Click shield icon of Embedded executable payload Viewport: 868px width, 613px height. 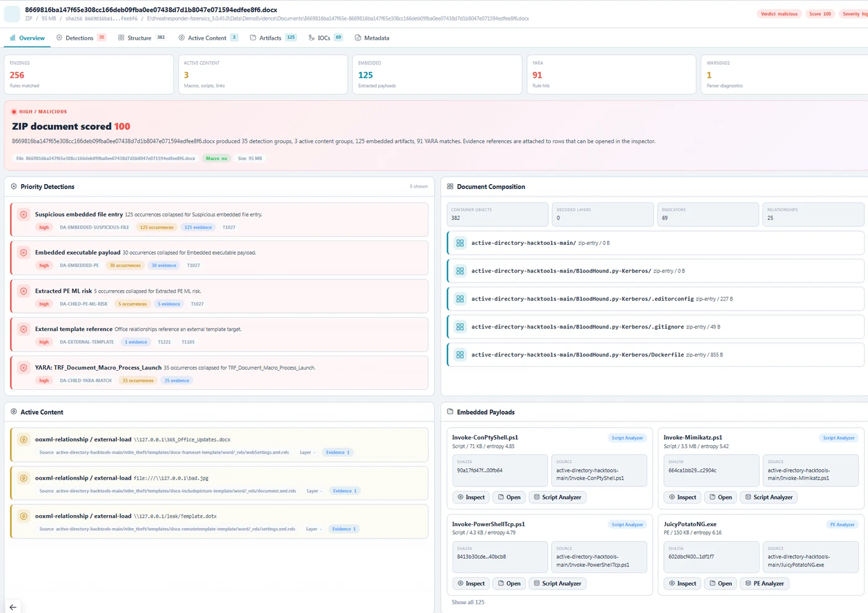24,253
